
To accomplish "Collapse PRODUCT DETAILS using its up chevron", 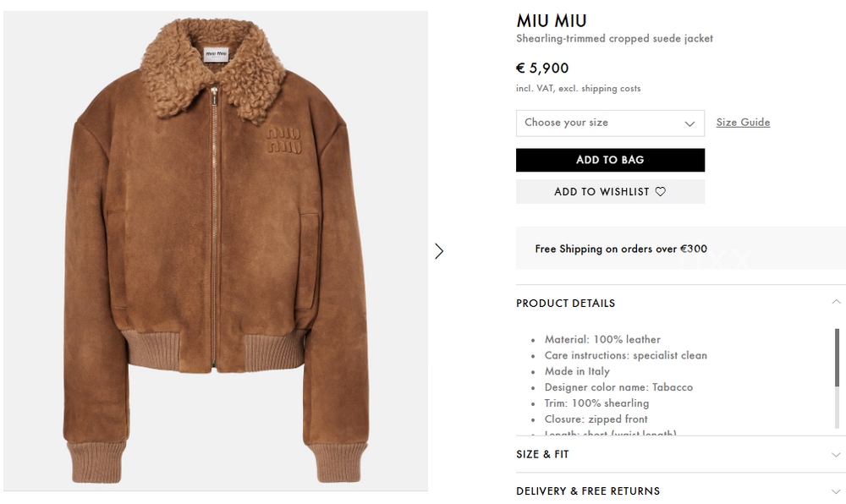I will pos(836,303).
